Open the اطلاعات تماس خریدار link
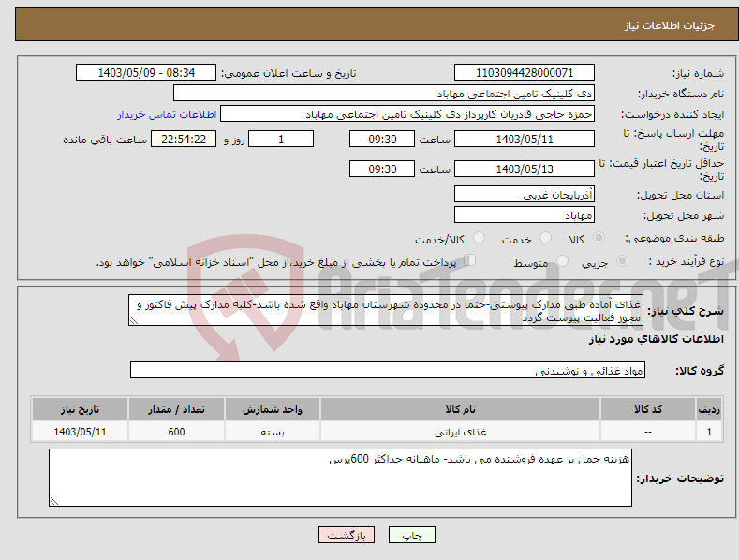The height and width of the screenshot is (560, 739). point(167,114)
